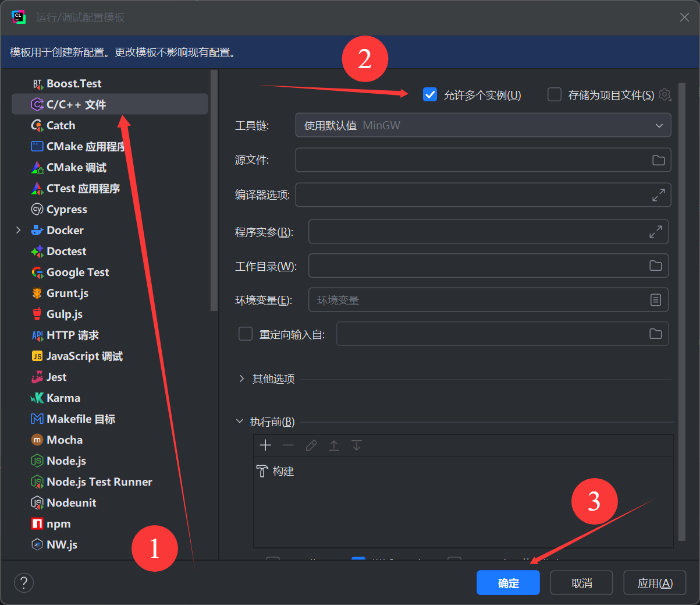Click the template list vertical scrollbar
The image size is (700, 605).
(x=214, y=190)
